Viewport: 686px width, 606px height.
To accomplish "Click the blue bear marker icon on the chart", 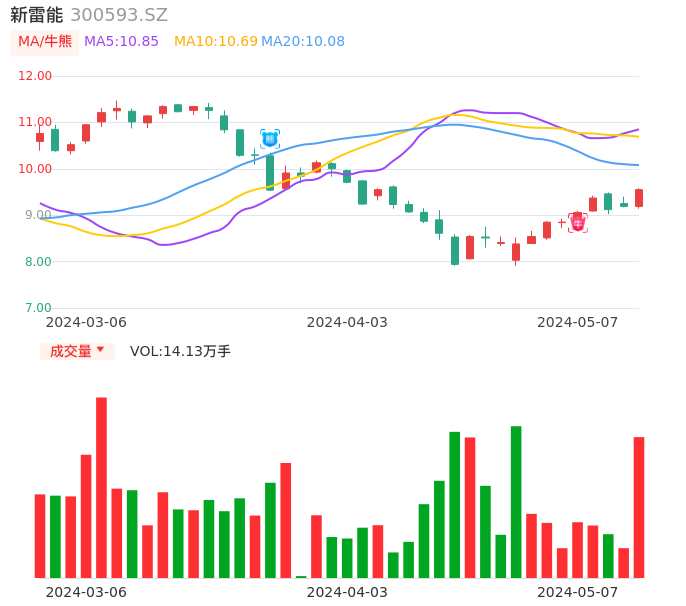I will click(270, 139).
